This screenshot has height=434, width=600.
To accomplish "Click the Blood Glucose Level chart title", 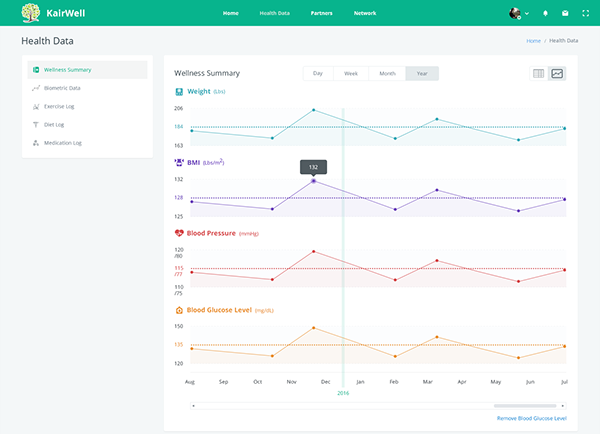I will click(x=219, y=310).
